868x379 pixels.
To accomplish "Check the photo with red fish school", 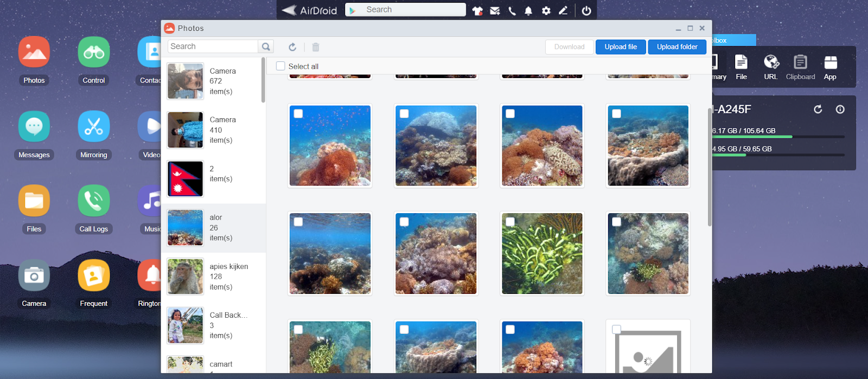I will 298,114.
